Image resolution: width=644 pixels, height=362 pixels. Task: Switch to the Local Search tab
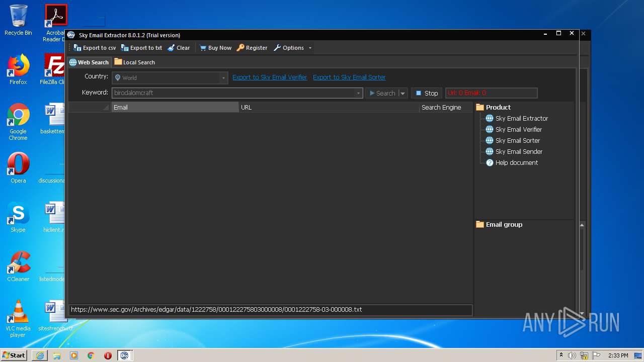[135, 62]
